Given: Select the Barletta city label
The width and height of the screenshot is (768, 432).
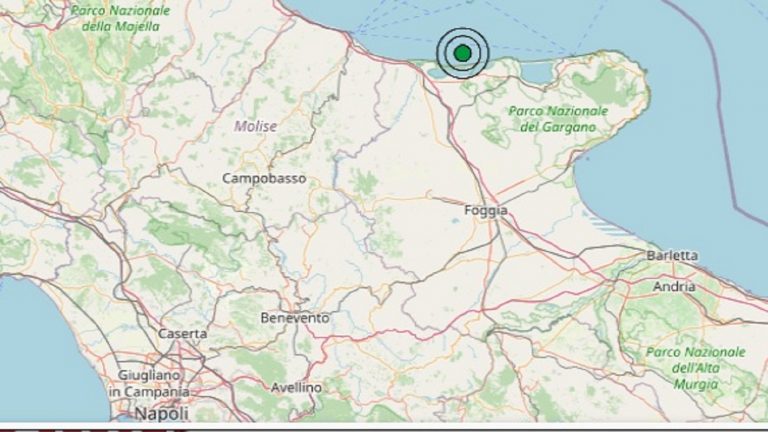Looking at the screenshot, I should pos(672,256).
